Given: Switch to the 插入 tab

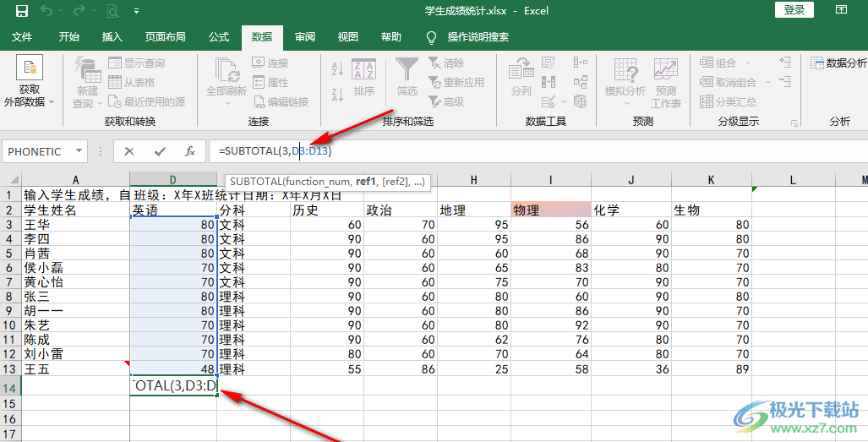Looking at the screenshot, I should tap(112, 37).
